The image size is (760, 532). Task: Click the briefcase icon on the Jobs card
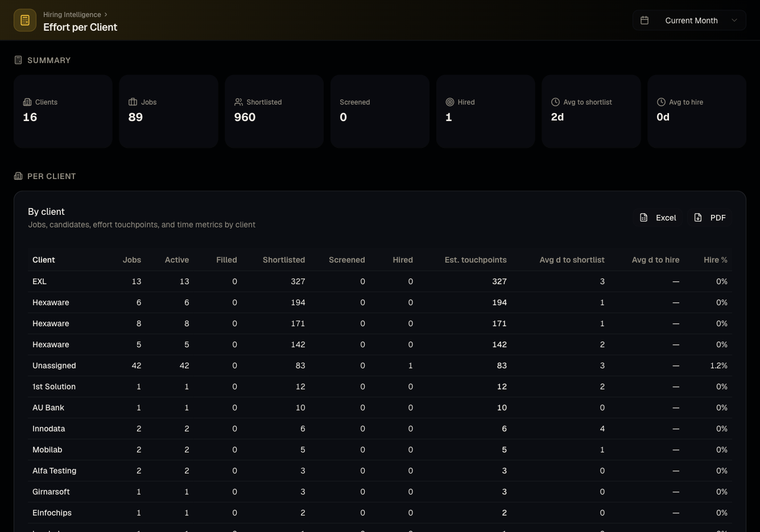(x=133, y=102)
